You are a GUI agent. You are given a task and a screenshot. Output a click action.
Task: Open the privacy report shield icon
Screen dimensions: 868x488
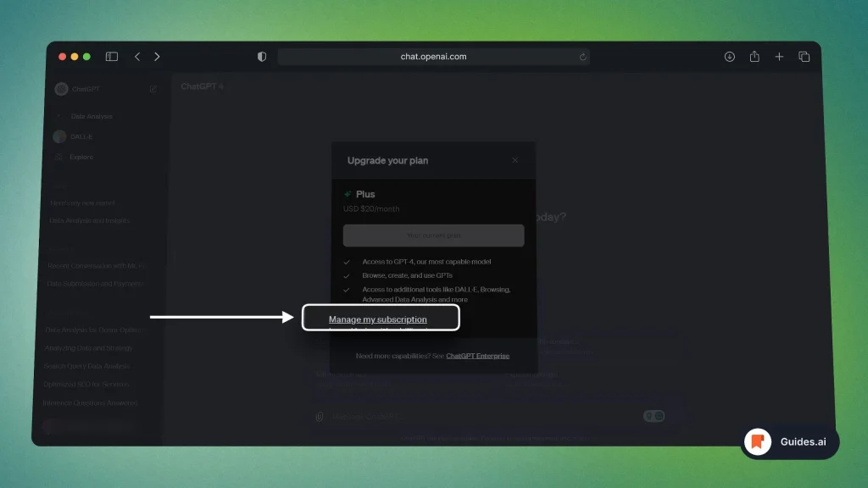[x=262, y=57]
